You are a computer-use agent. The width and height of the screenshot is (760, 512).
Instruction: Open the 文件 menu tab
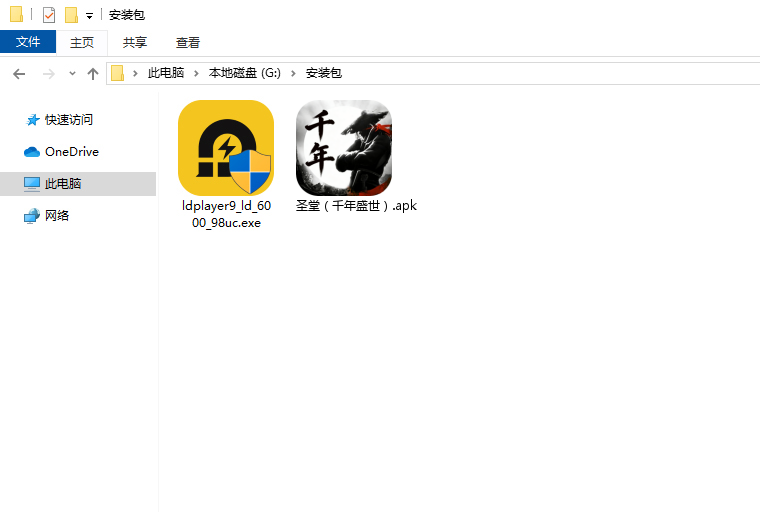[x=28, y=42]
